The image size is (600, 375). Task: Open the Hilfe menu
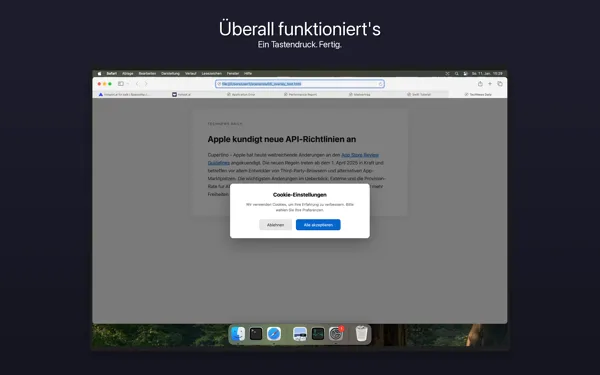click(248, 73)
